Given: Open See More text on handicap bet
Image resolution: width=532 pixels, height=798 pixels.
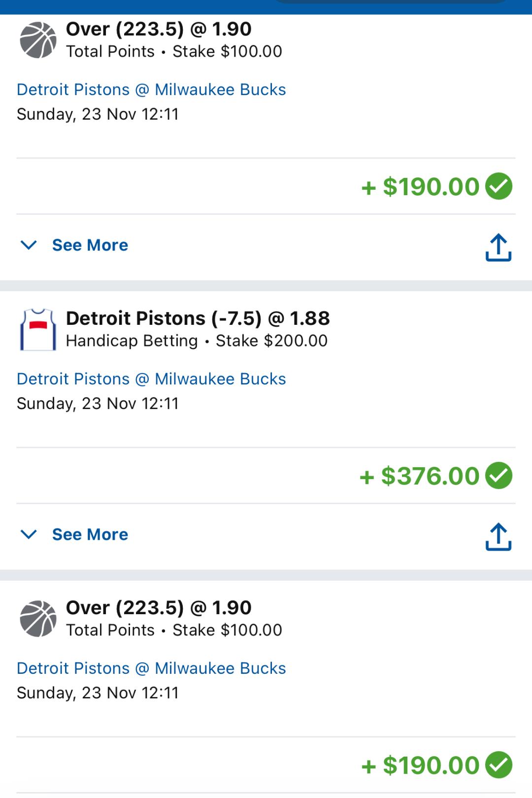Looking at the screenshot, I should click(90, 534).
